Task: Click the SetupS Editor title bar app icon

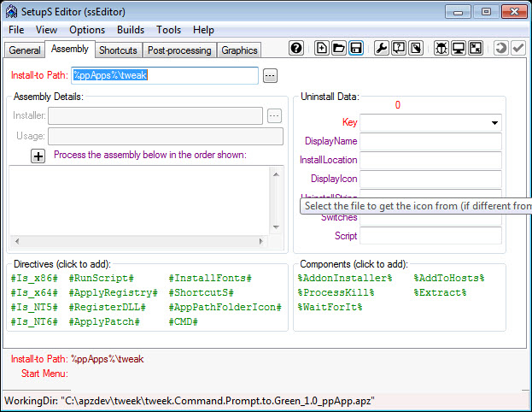Action: (x=12, y=12)
